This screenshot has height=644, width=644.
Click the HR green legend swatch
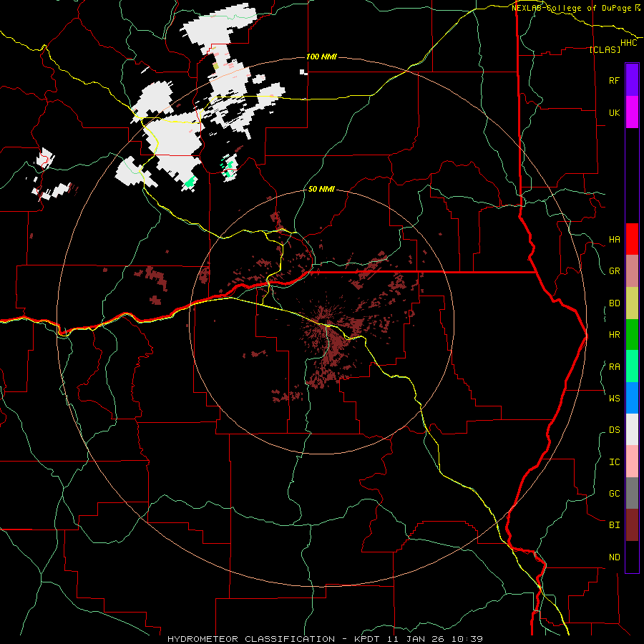click(632, 335)
